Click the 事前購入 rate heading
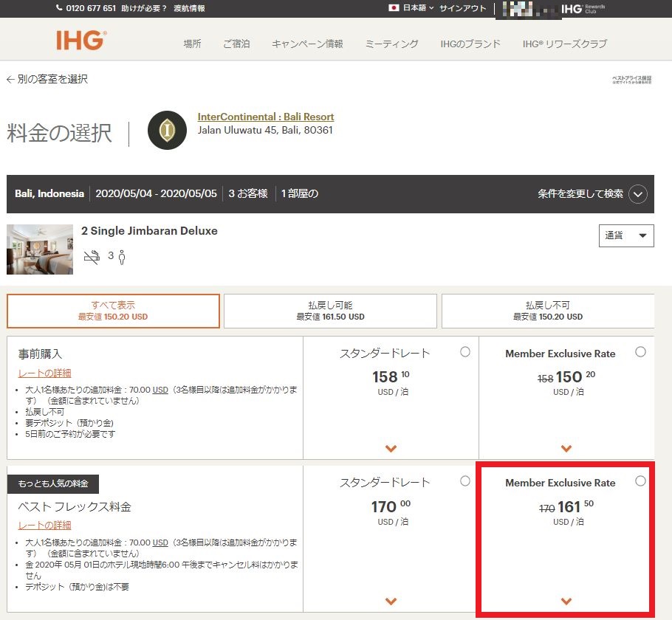The image size is (672, 620). 41,354
